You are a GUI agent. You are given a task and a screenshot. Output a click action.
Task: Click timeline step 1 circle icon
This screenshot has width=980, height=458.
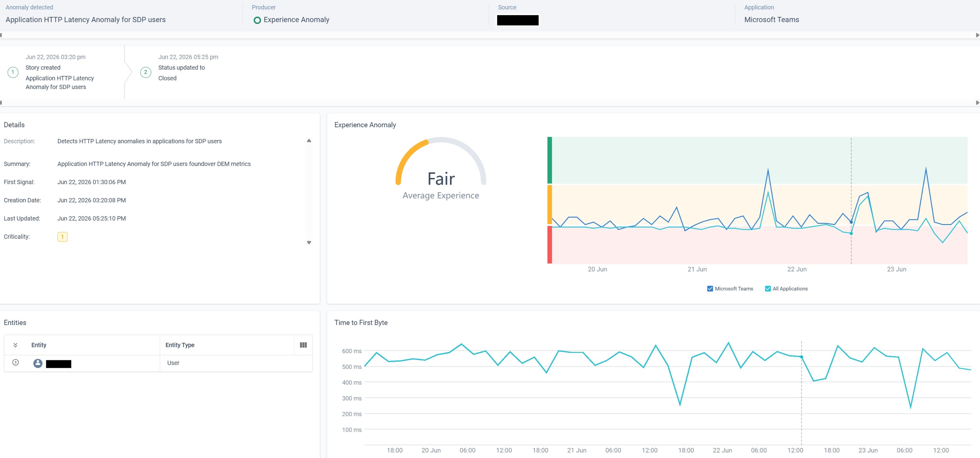point(13,72)
